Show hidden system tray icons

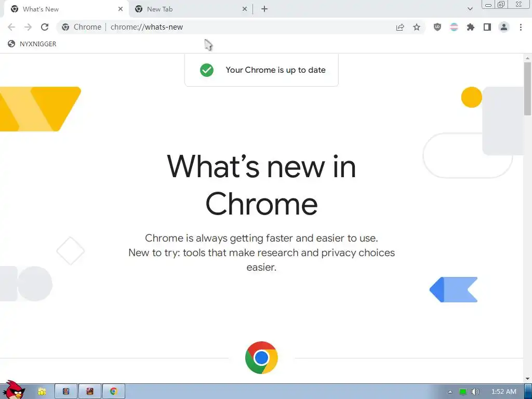(x=450, y=392)
